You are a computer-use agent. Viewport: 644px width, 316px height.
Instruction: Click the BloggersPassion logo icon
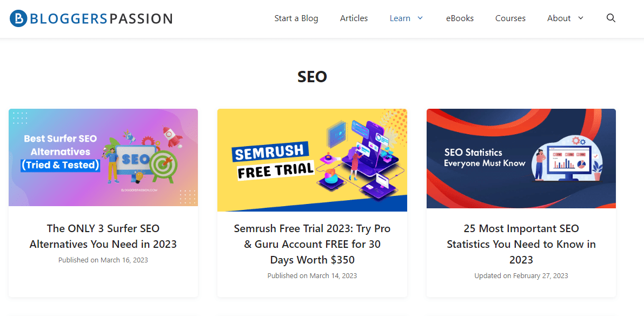pyautogui.click(x=18, y=18)
